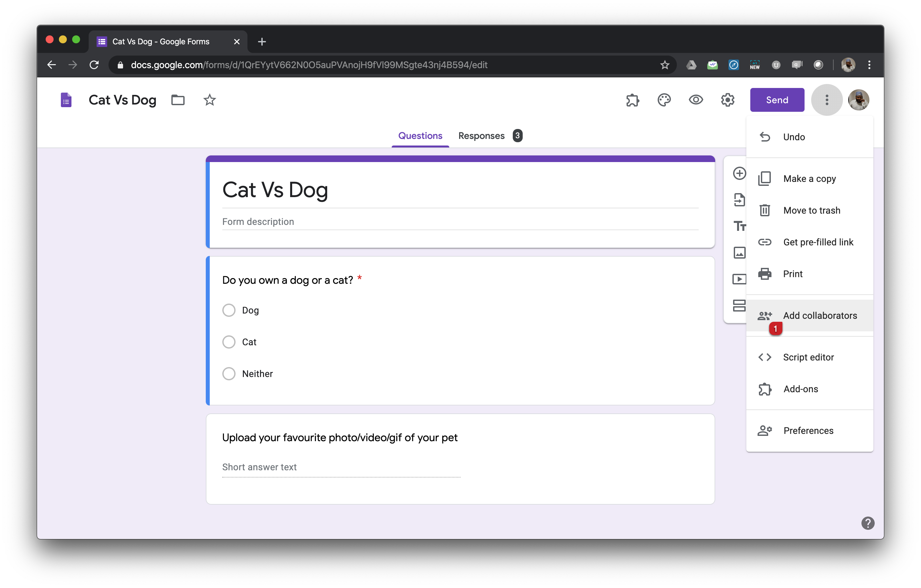This screenshot has width=921, height=588.
Task: Click the palette customize theme icon
Action: tap(665, 99)
